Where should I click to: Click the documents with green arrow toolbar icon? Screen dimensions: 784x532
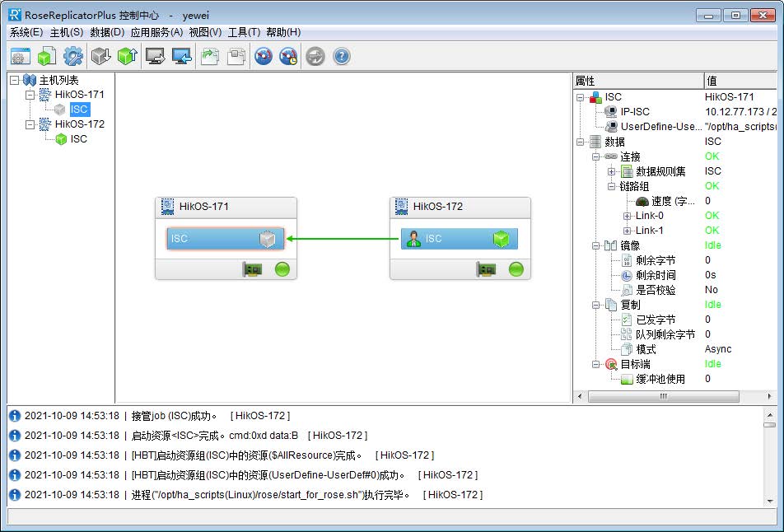(x=209, y=57)
